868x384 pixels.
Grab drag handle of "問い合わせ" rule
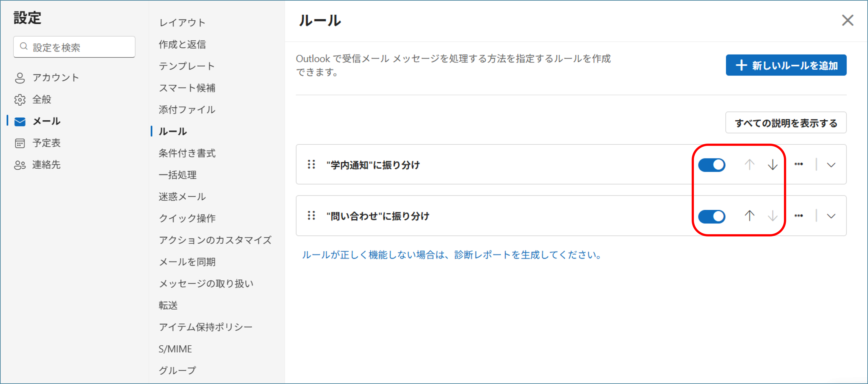coord(311,215)
